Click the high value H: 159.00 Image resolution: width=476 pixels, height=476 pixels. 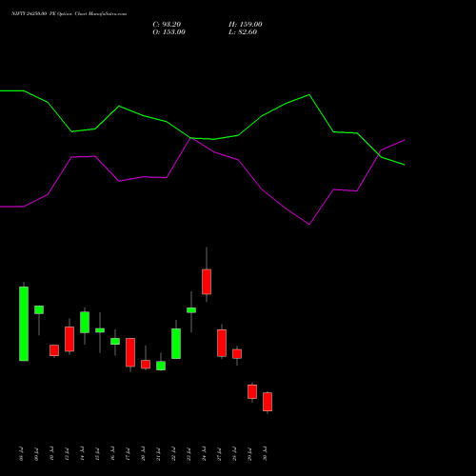click(246, 25)
